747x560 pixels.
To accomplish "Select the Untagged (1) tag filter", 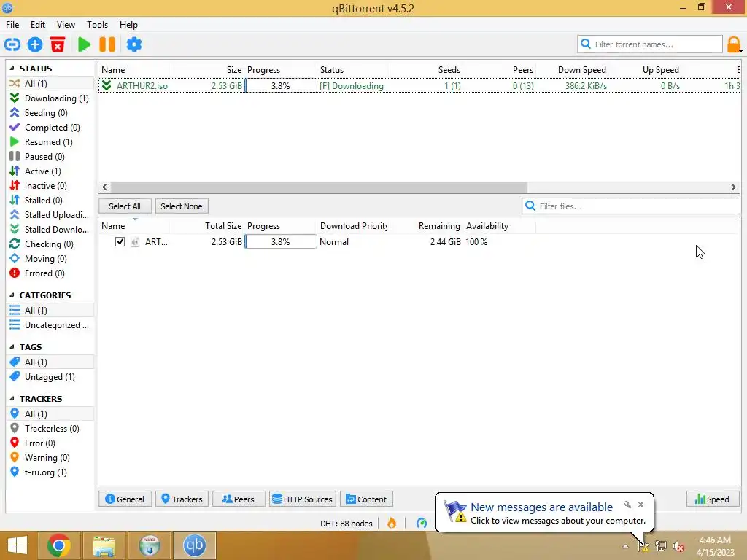I will 50,377.
